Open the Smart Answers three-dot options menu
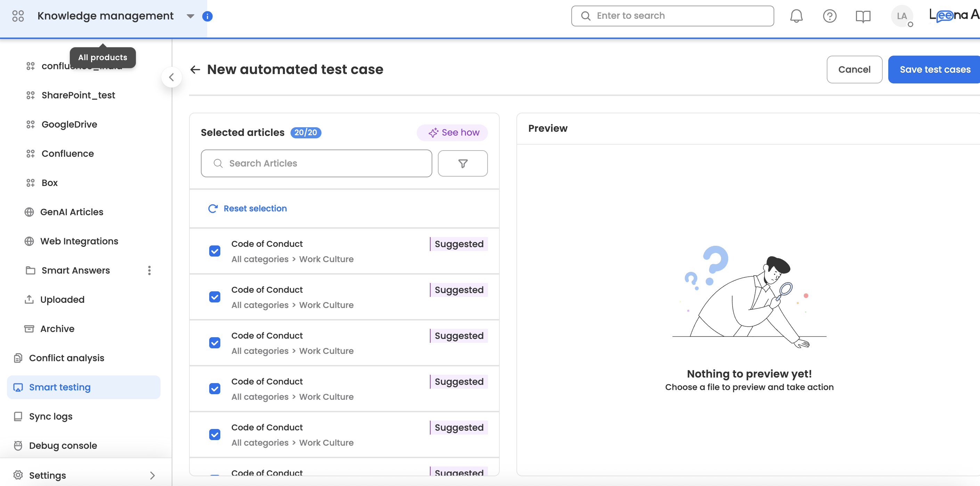 (x=149, y=270)
